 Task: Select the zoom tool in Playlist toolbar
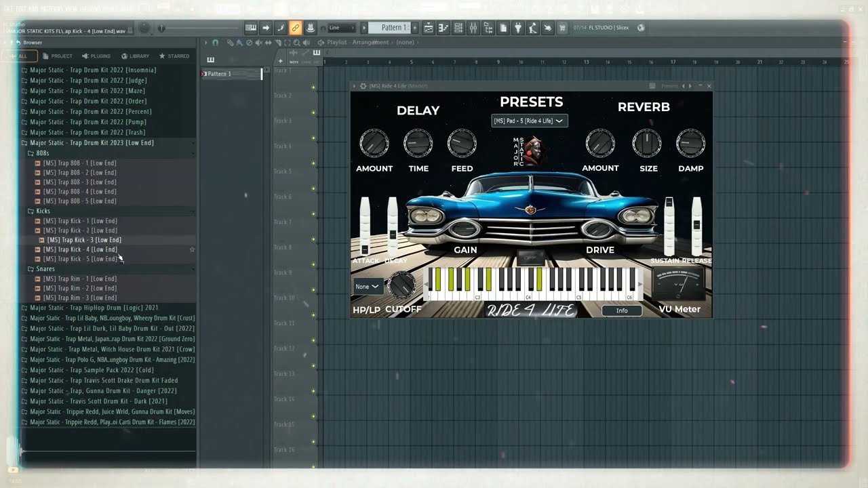click(x=296, y=43)
